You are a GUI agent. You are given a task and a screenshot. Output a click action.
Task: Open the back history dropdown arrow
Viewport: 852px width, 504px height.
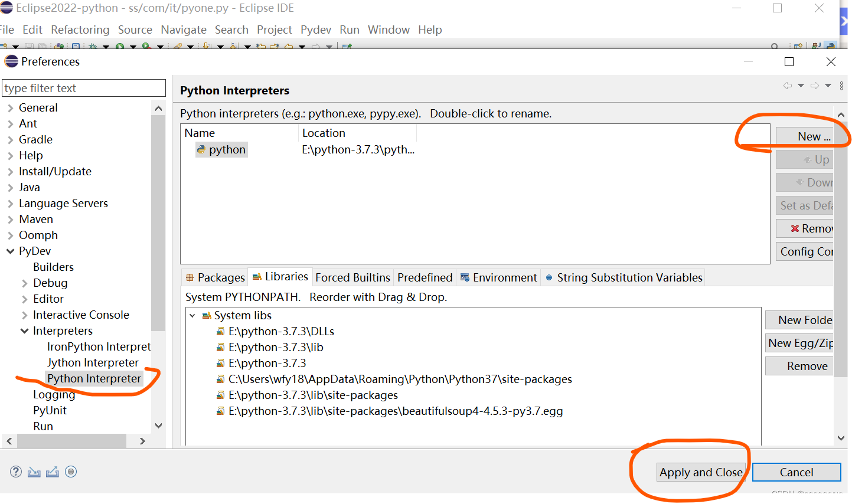click(801, 86)
